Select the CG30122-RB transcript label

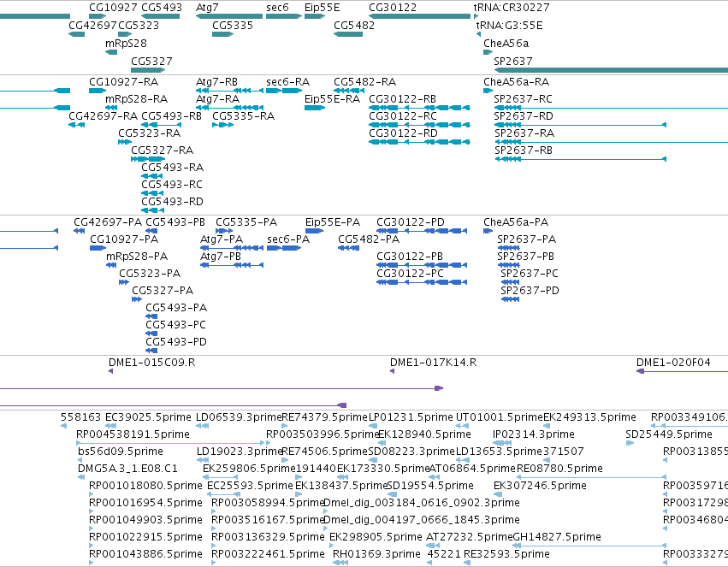click(403, 99)
